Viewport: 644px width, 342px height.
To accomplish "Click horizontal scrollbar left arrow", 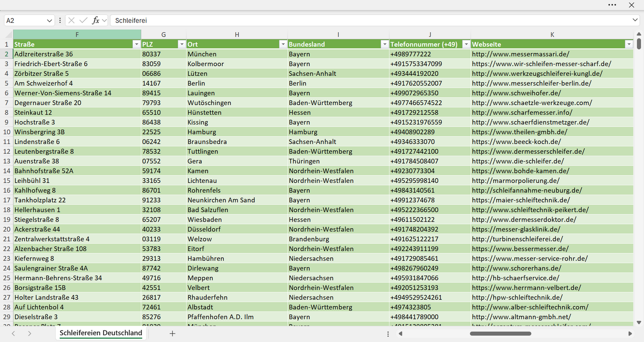I will pos(401,334).
